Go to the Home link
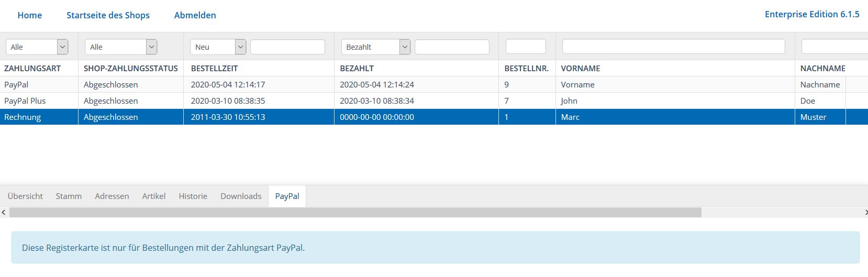 pyautogui.click(x=30, y=15)
